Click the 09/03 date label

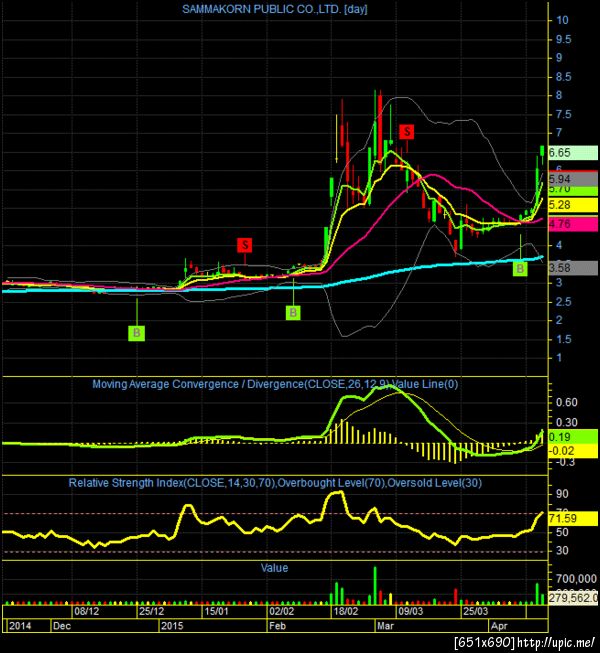point(411,612)
